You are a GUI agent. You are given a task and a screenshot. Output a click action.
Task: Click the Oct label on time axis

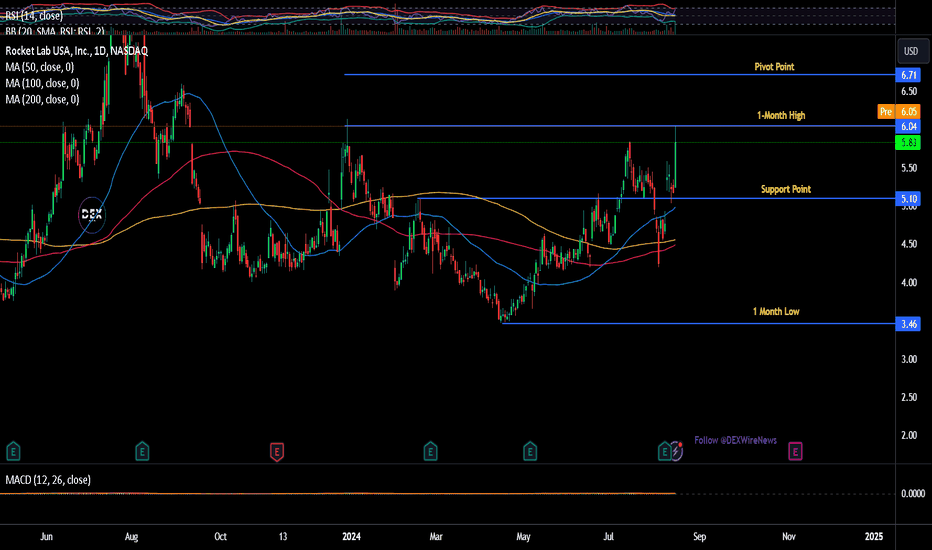220,536
